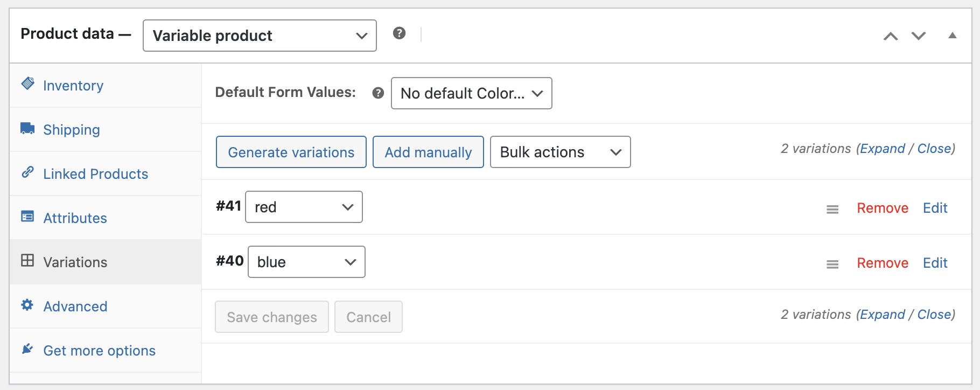The height and width of the screenshot is (390, 980).
Task: Click the Advanced gear icon
Action: [27, 305]
